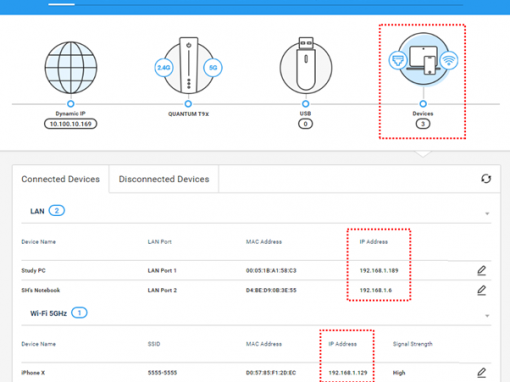510x382 pixels.
Task: Click the LAN device count badge 2
Action: click(57, 211)
